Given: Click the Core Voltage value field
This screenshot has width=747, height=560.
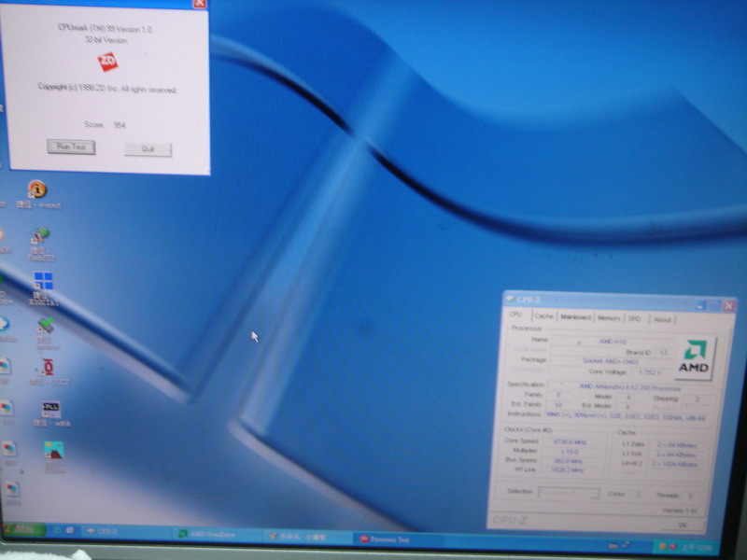Looking at the screenshot, I should pos(650,371).
